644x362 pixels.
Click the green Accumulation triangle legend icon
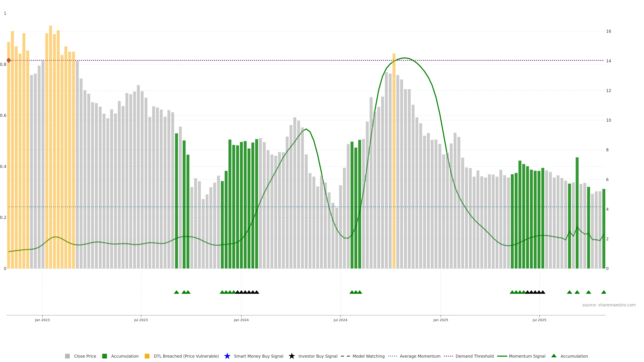point(554,356)
